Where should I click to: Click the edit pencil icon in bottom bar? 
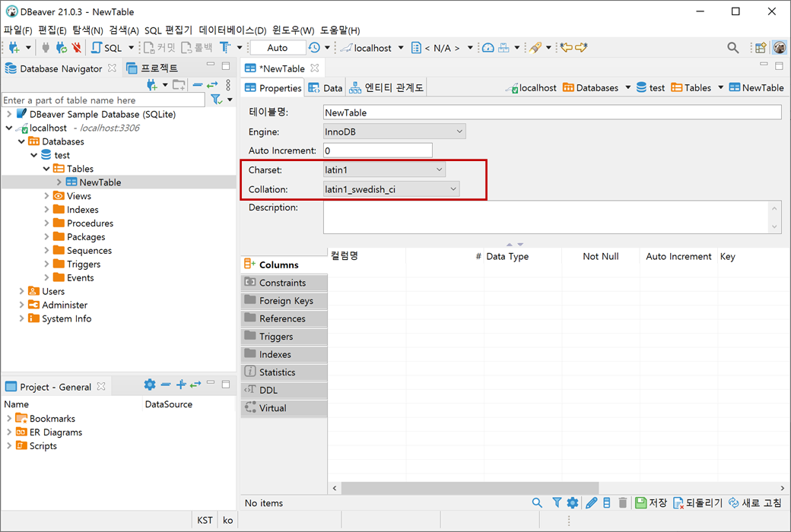591,503
